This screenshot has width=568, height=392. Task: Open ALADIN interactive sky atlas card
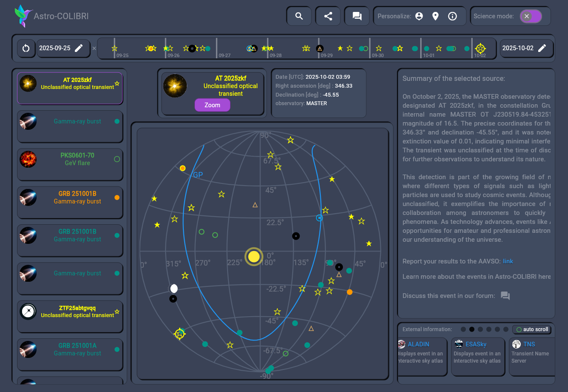point(422,356)
